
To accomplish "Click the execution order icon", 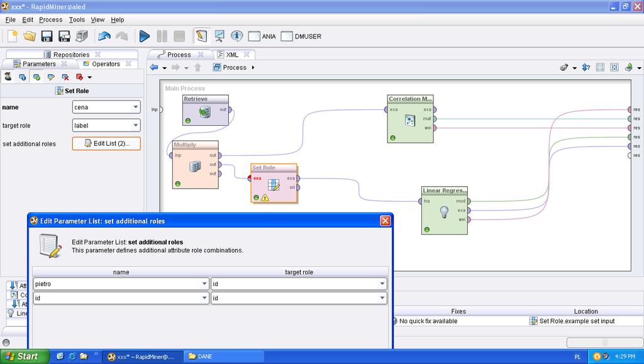I will 586,67.
